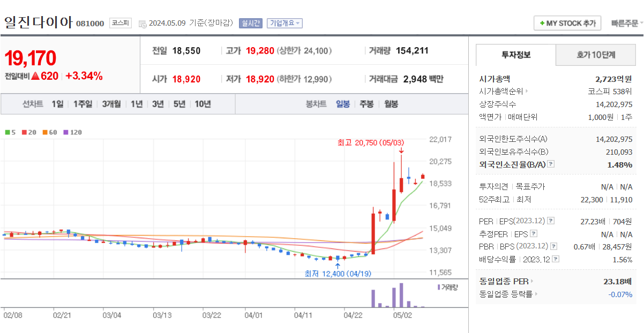Toggle the 실시간 badge

[x=251, y=23]
